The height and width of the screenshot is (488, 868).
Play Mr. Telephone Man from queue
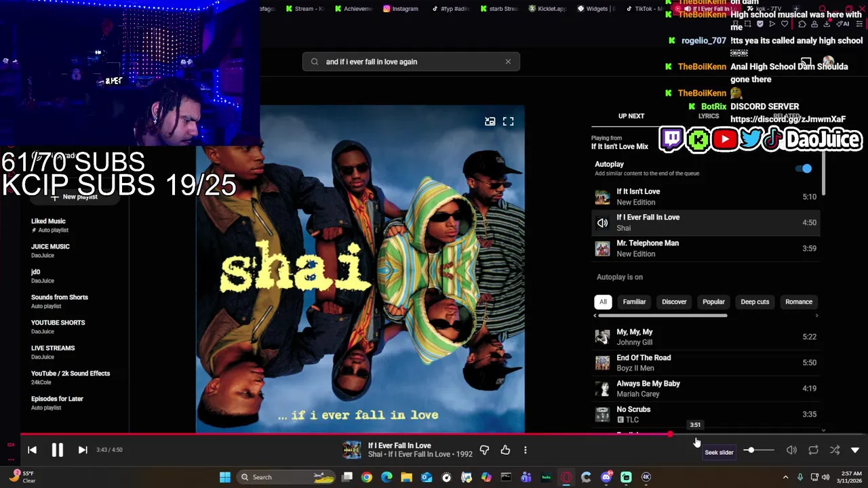705,248
